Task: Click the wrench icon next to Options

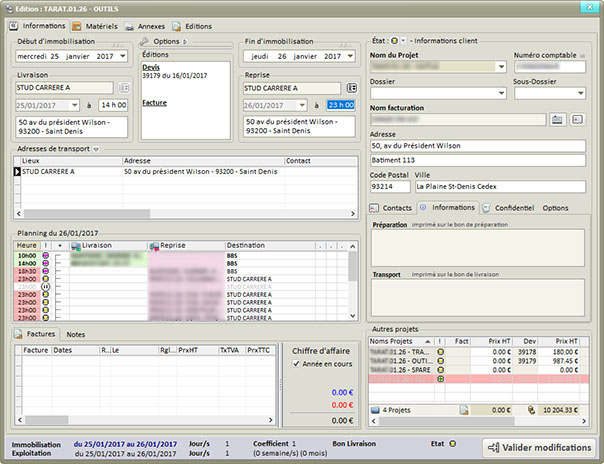Action: coord(145,42)
